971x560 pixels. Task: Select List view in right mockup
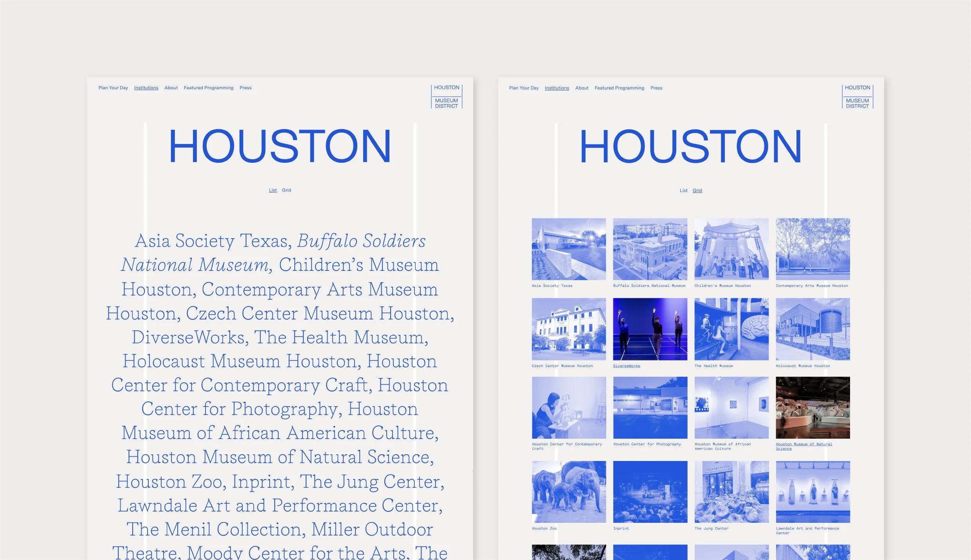click(x=683, y=191)
